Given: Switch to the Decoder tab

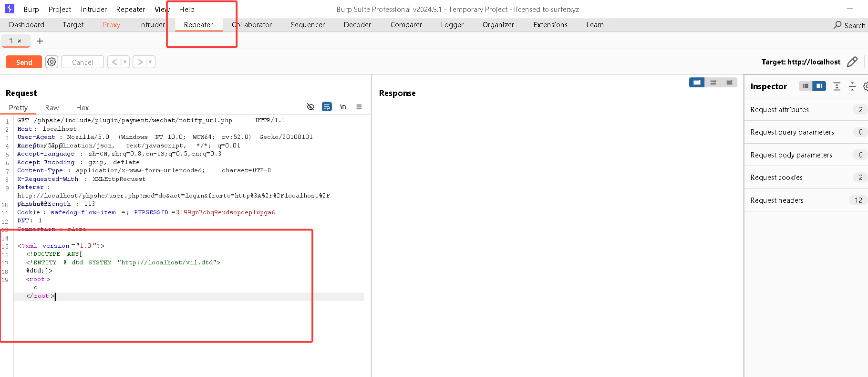Looking at the screenshot, I should coord(357,25).
